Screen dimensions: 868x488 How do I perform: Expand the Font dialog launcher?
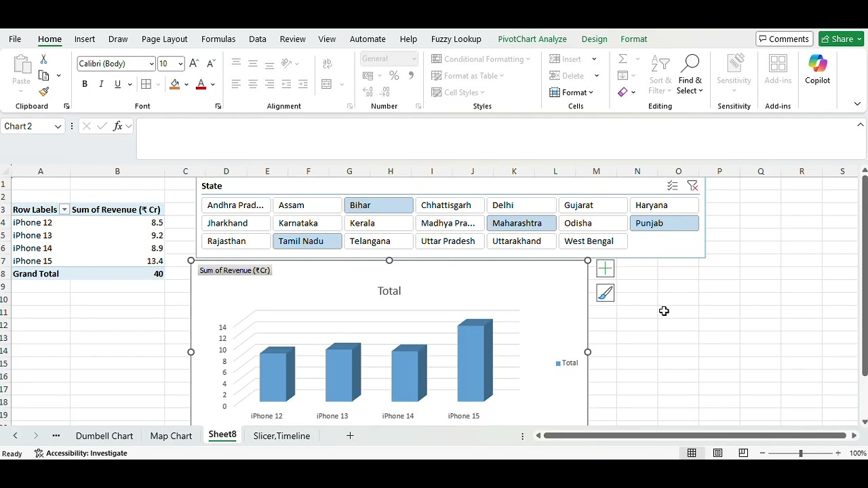(218, 106)
